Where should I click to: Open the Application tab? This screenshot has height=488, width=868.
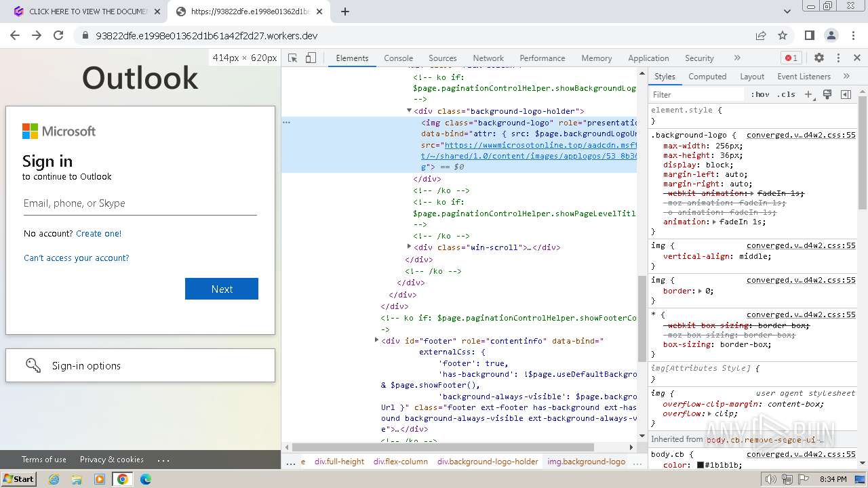[648, 58]
